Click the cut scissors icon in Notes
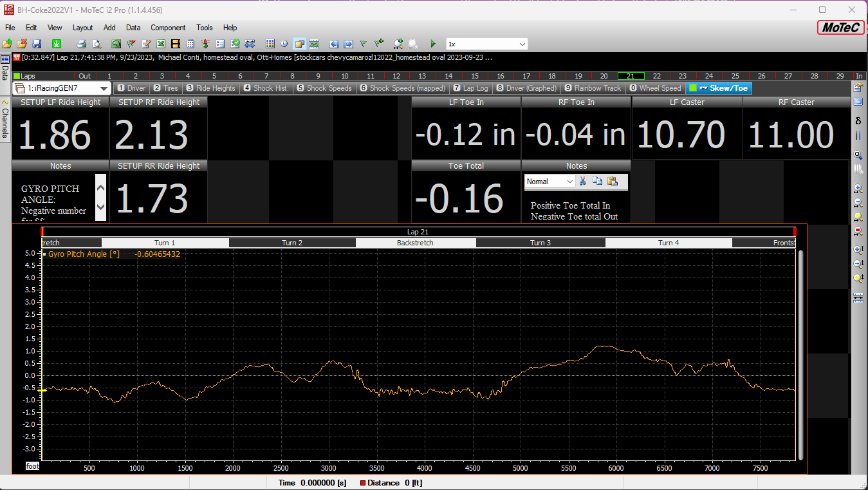Viewport: 868px width, 490px height. coord(582,182)
